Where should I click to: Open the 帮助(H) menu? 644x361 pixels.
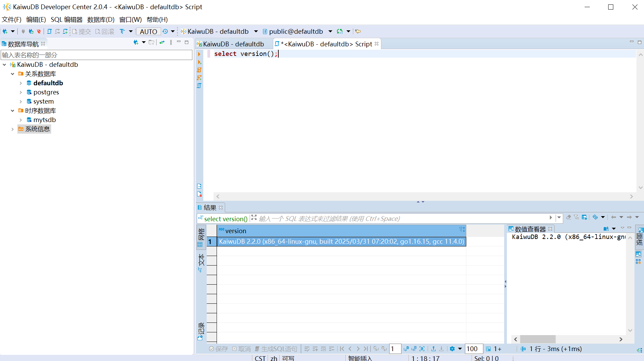coord(157,19)
